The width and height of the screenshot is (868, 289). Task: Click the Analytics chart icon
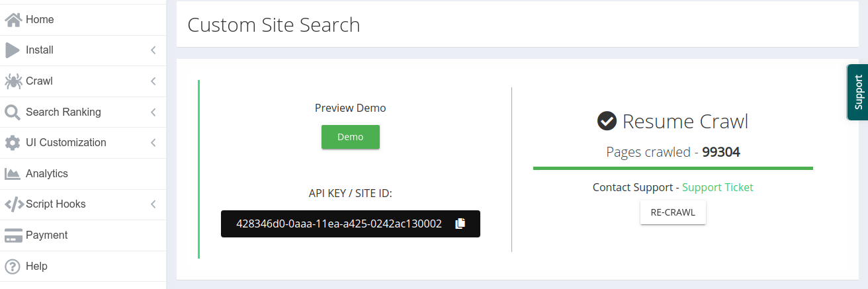[x=13, y=174]
